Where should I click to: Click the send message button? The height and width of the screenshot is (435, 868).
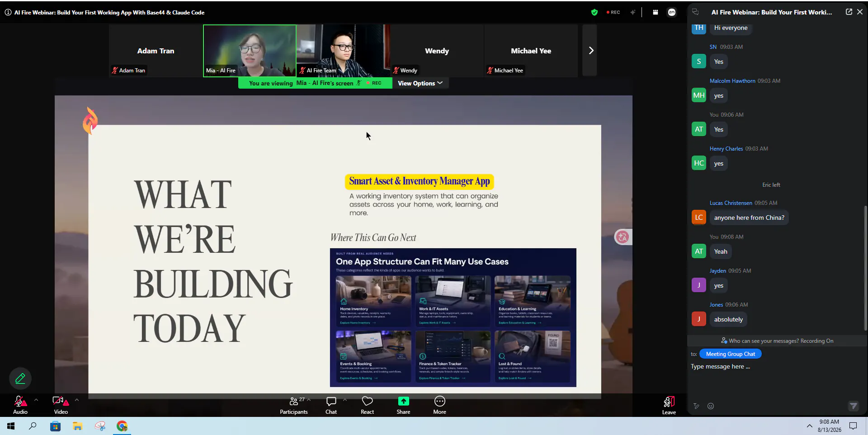(x=853, y=406)
